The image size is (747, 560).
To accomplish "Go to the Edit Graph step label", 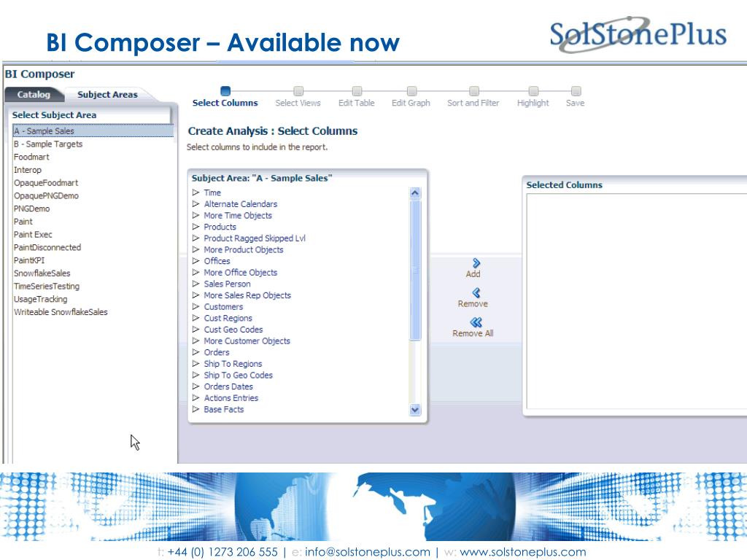I will (411, 103).
